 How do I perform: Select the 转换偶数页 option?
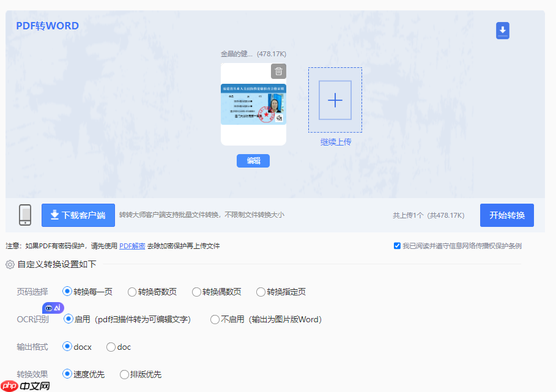tap(196, 292)
